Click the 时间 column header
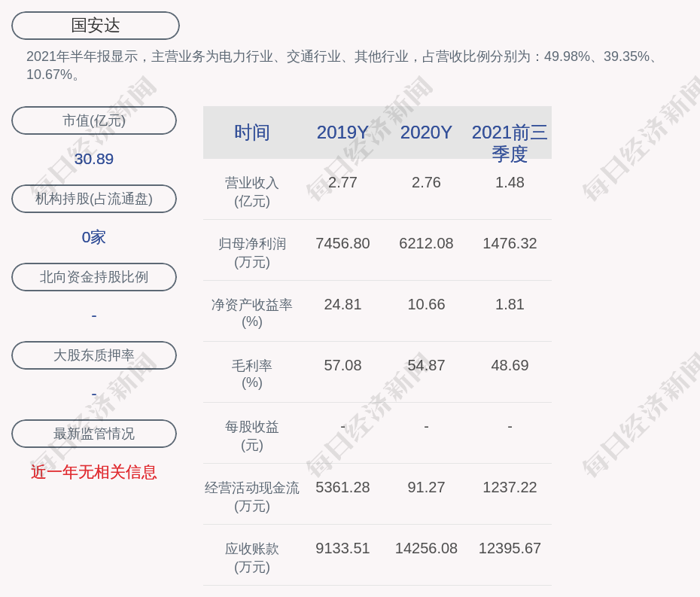This screenshot has width=700, height=597. [252, 132]
